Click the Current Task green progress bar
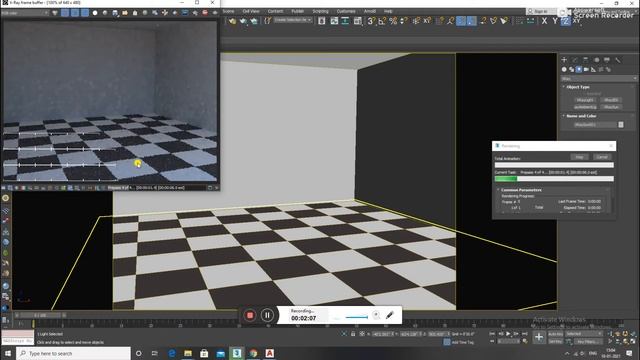Screen dimensions: 640x360 pyautogui.click(x=554, y=179)
